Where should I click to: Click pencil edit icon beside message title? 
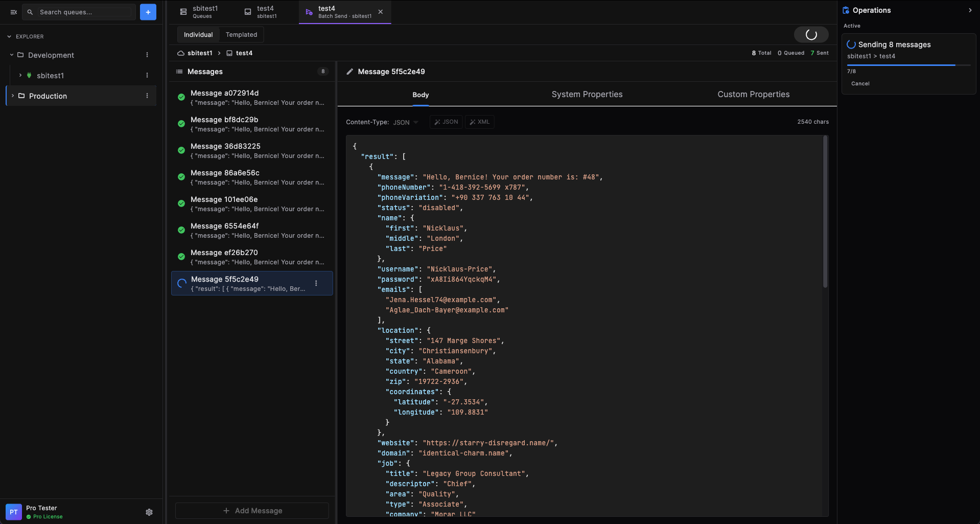pos(350,72)
